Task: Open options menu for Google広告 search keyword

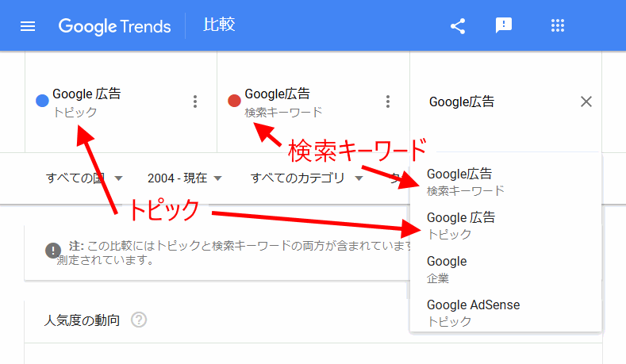Action: point(388,102)
